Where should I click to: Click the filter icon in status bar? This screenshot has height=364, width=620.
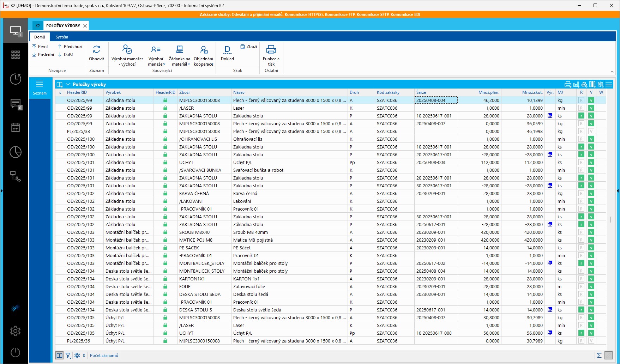(68, 355)
